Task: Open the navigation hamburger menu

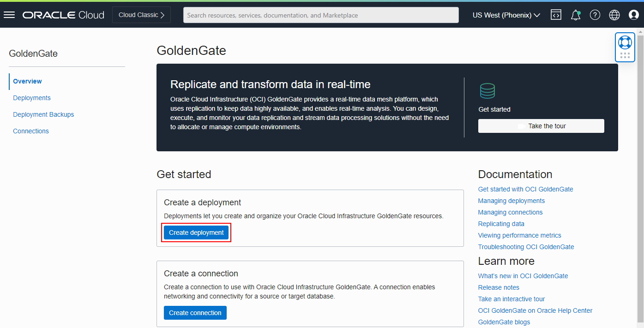Action: [9, 14]
